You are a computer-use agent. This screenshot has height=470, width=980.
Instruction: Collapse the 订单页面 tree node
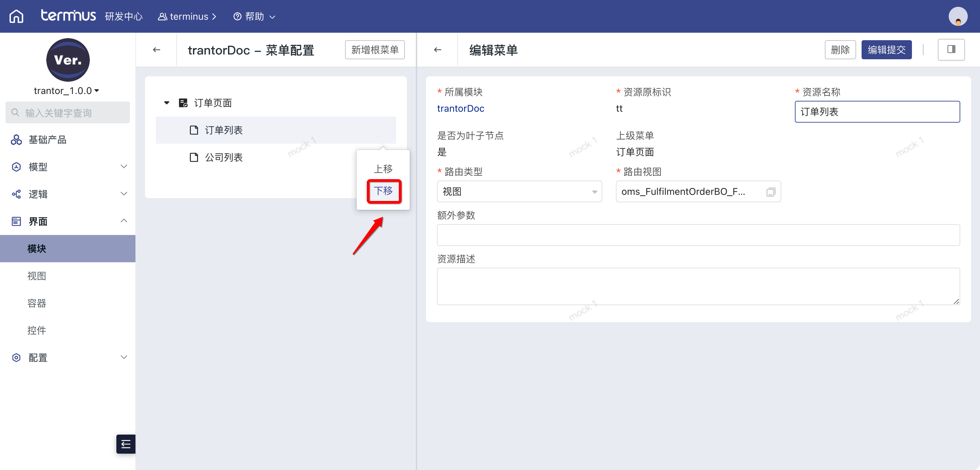(167, 103)
